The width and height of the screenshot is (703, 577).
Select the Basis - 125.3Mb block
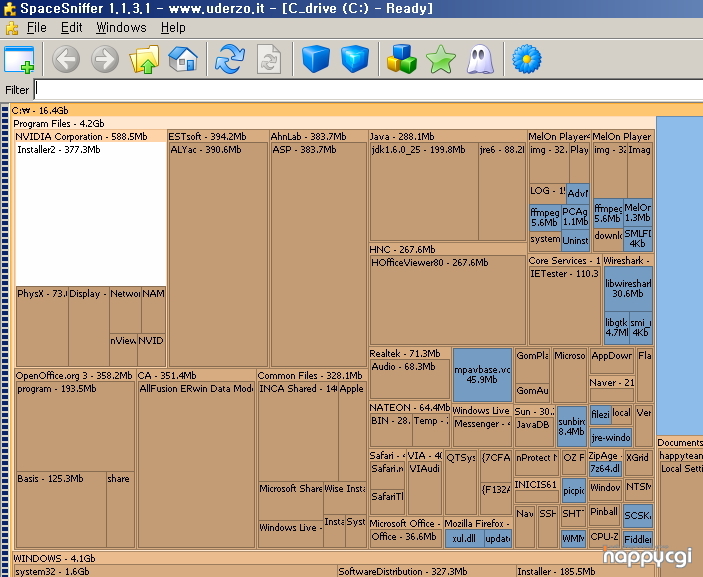click(61, 509)
